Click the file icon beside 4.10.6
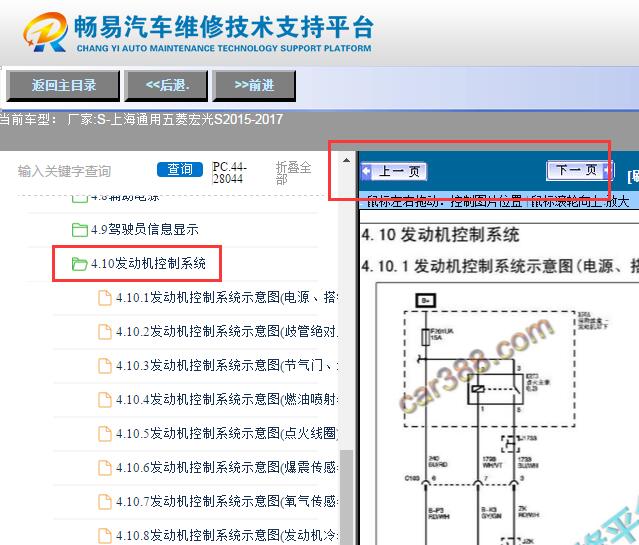This screenshot has width=639, height=545. pyautogui.click(x=105, y=468)
